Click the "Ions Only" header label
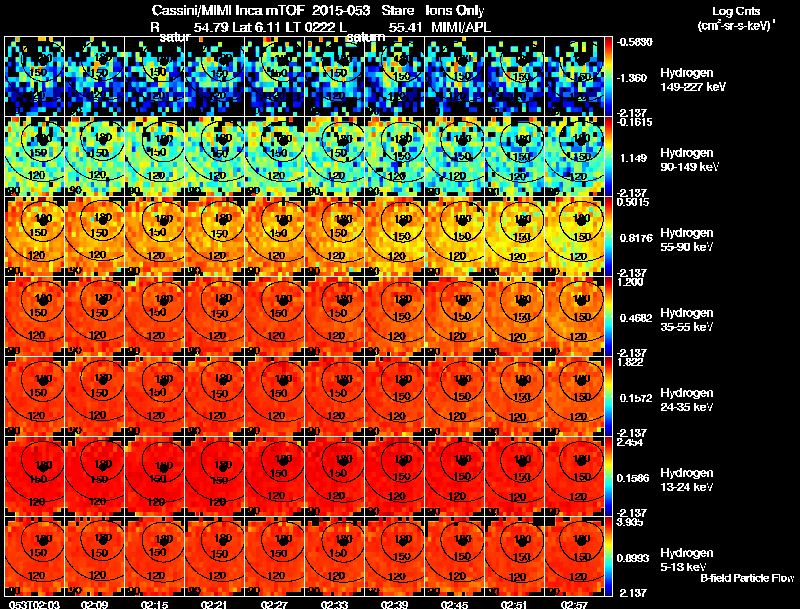The height and width of the screenshot is (609, 800). [455, 11]
